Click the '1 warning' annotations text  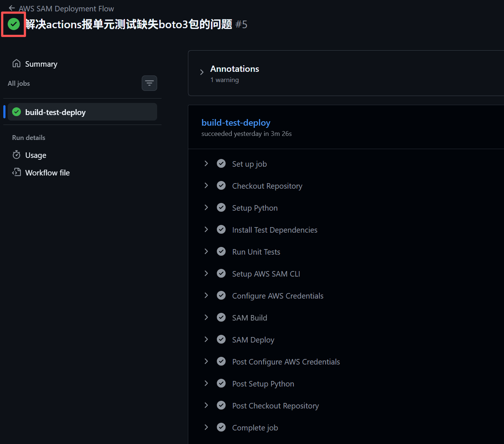[x=225, y=80]
